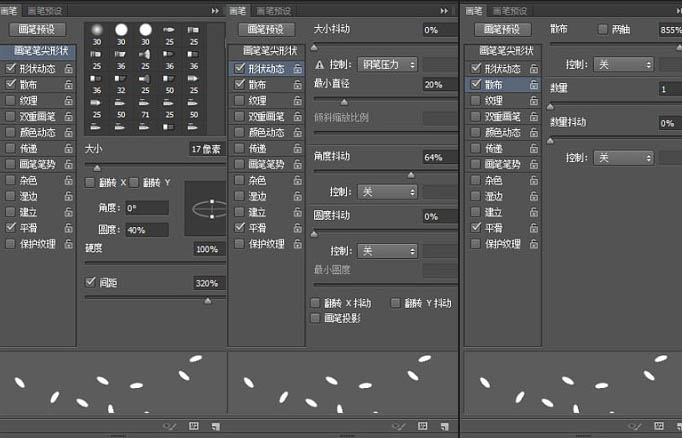Select 颜色动态 in the 角度抖动 panel list

point(267,132)
